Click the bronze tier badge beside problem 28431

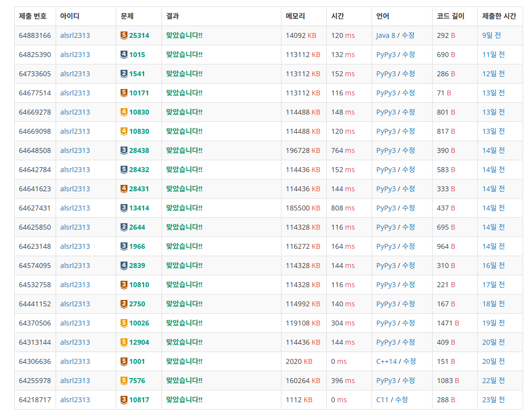[124, 189]
